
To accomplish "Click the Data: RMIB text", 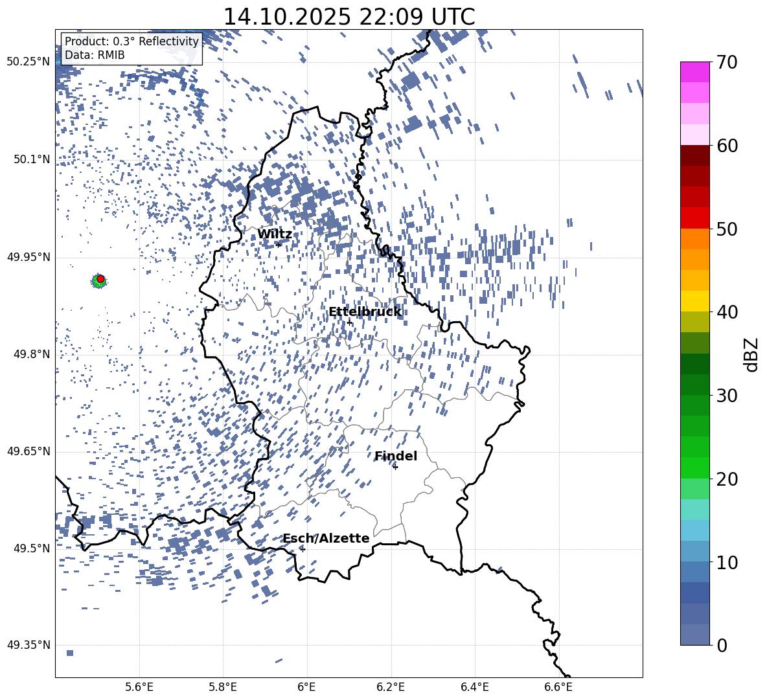I will click(95, 55).
